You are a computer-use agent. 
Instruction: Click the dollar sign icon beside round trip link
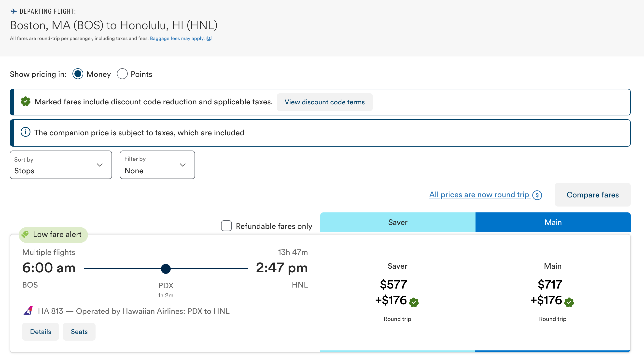(537, 195)
